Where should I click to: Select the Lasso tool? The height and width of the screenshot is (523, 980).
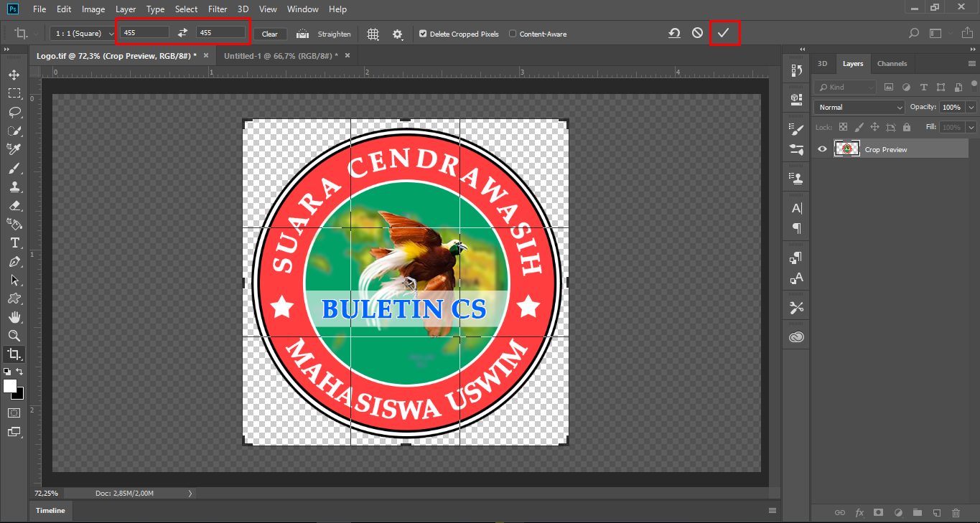pyautogui.click(x=14, y=112)
